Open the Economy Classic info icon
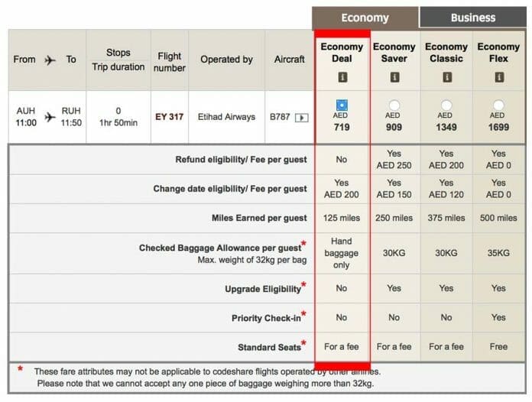Viewport: 532px width, 402px height. [x=447, y=77]
